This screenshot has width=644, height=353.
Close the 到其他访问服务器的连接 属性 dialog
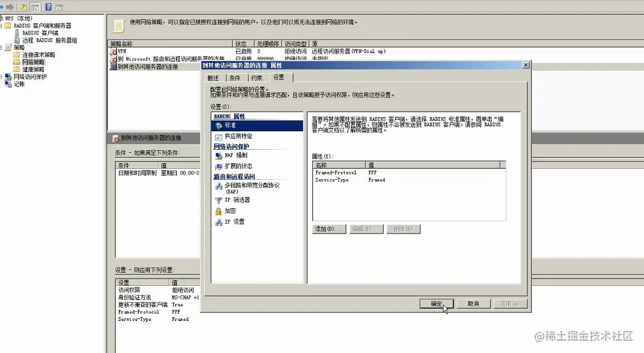coord(526,65)
